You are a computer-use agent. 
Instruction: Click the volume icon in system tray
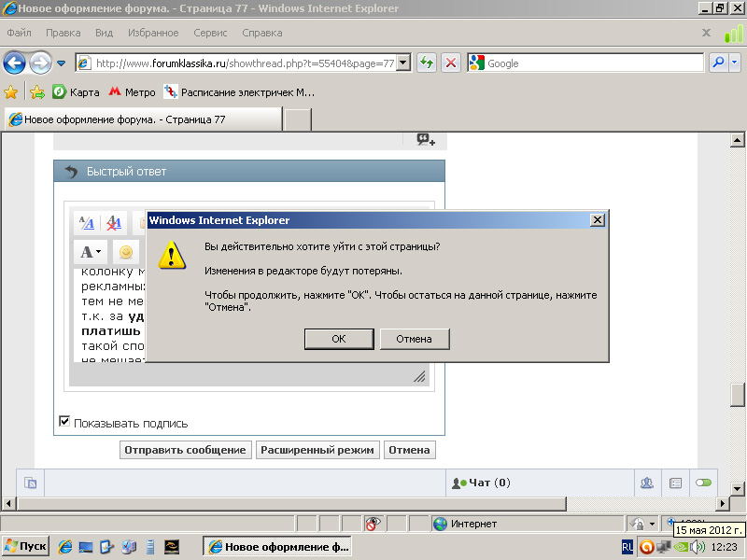click(x=697, y=547)
